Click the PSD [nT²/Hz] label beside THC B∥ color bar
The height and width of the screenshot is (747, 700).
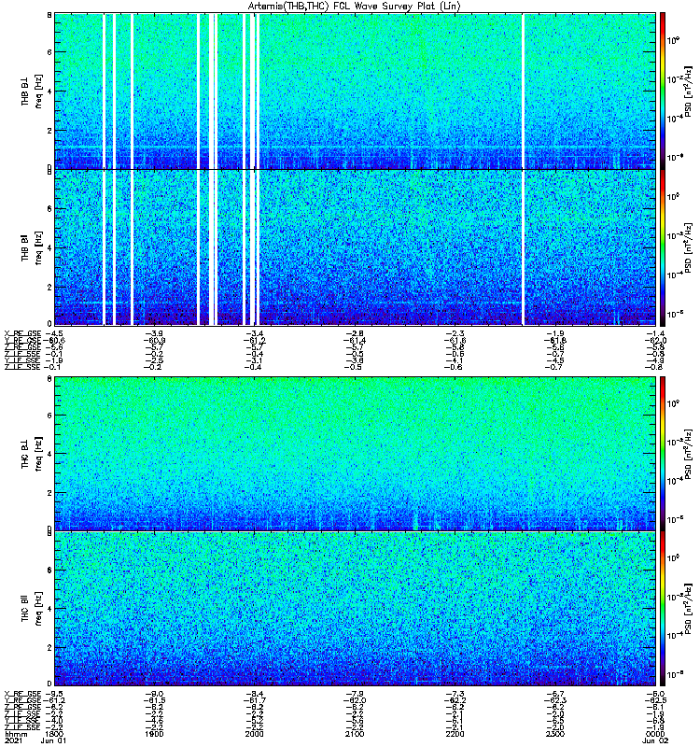[x=687, y=609]
